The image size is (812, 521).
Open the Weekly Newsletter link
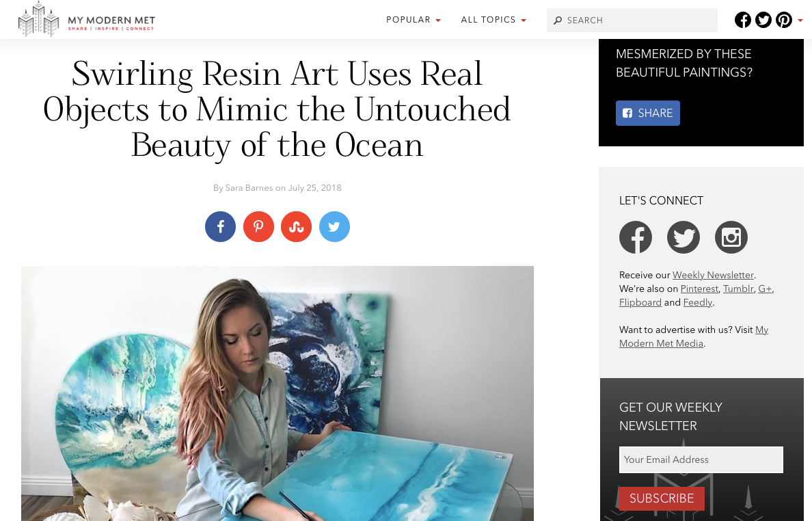[x=713, y=275]
